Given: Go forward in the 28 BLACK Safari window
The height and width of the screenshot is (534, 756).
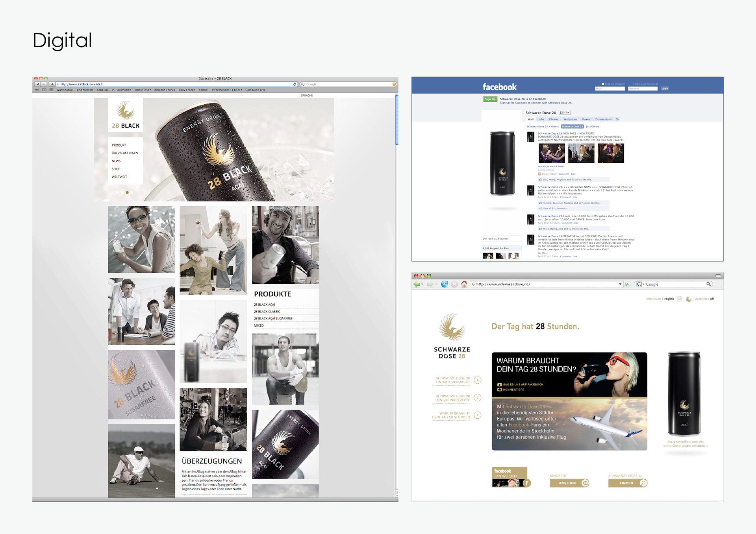Looking at the screenshot, I should [x=44, y=84].
